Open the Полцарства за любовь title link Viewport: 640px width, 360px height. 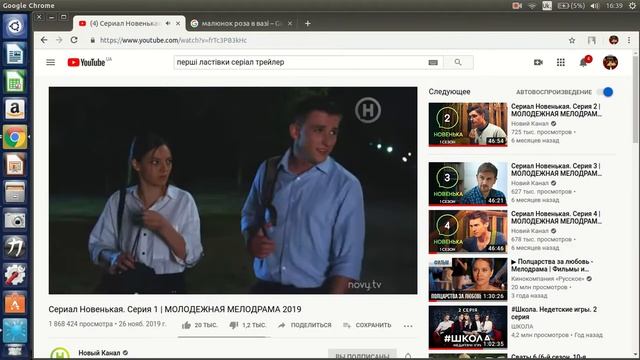click(x=552, y=265)
